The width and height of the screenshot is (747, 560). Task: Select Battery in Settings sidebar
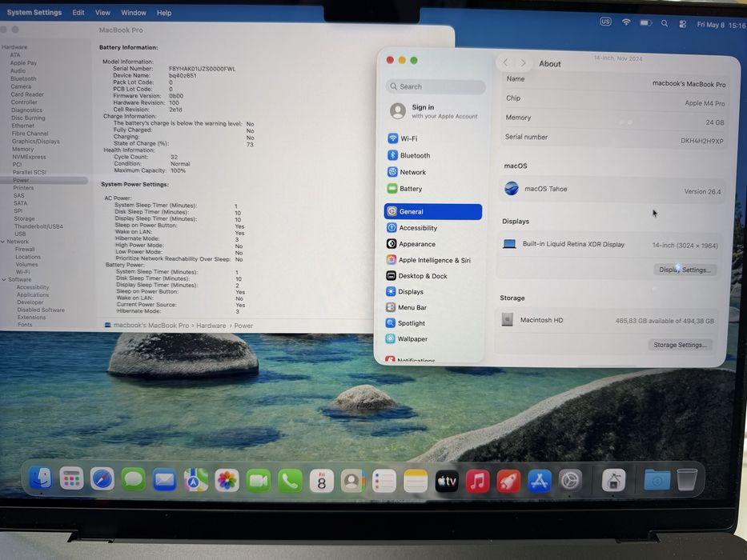click(434, 189)
